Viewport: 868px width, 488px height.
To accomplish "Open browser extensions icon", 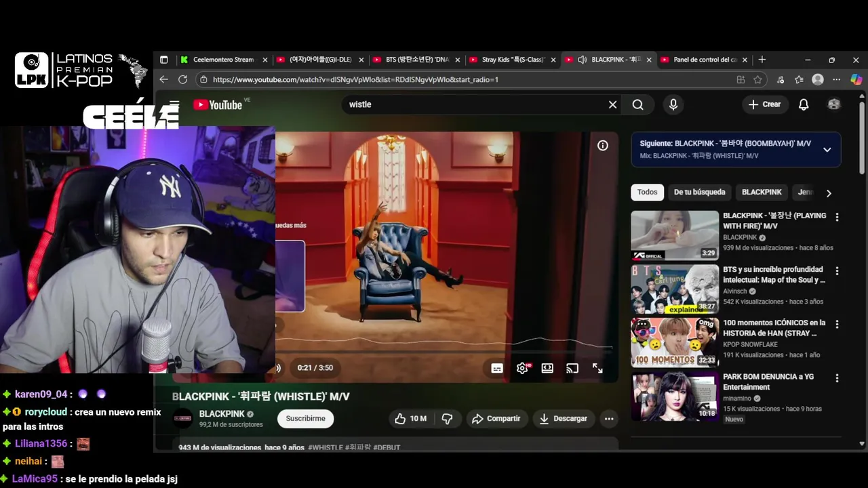I will point(781,79).
